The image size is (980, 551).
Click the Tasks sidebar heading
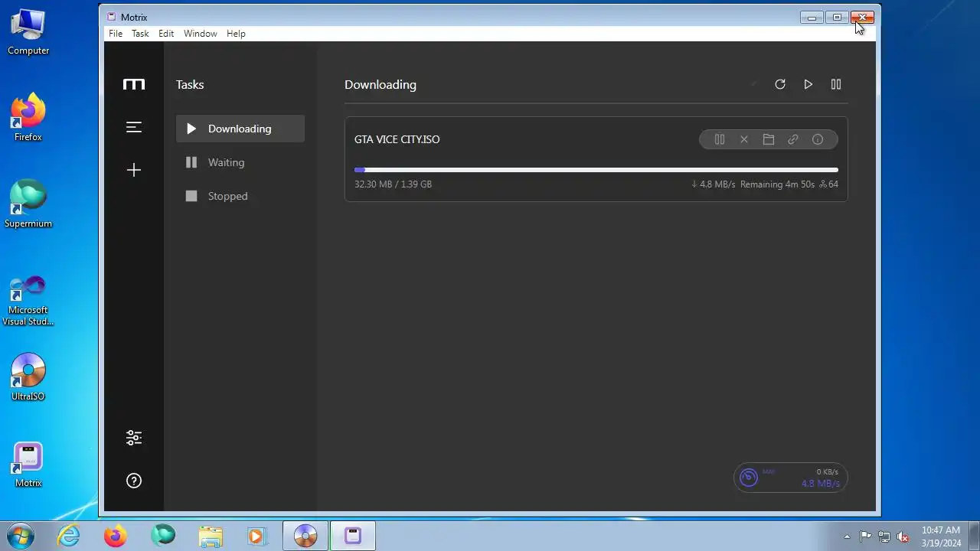pyautogui.click(x=190, y=85)
